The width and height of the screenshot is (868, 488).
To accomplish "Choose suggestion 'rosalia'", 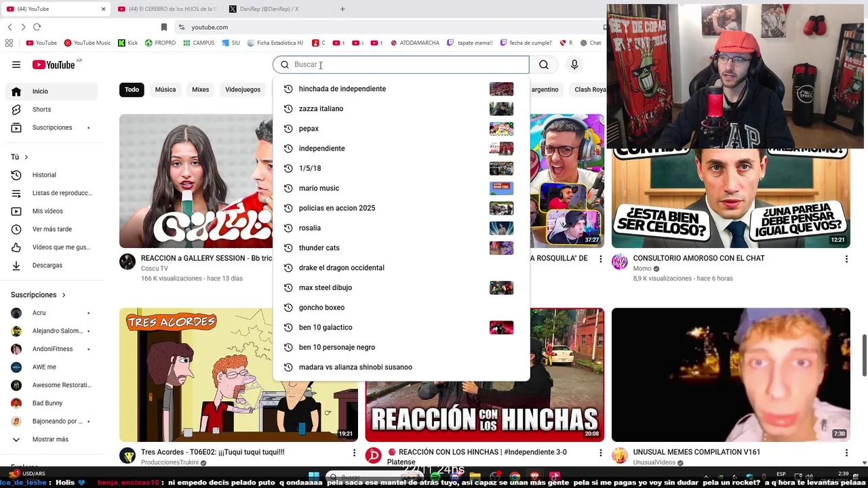I will point(401,228).
